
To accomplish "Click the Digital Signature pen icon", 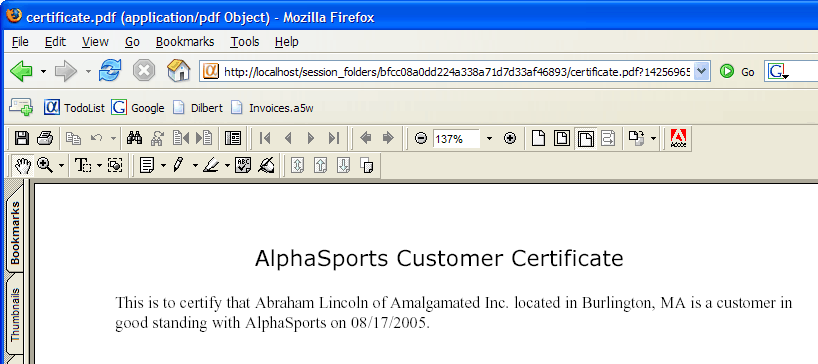I will [x=267, y=166].
